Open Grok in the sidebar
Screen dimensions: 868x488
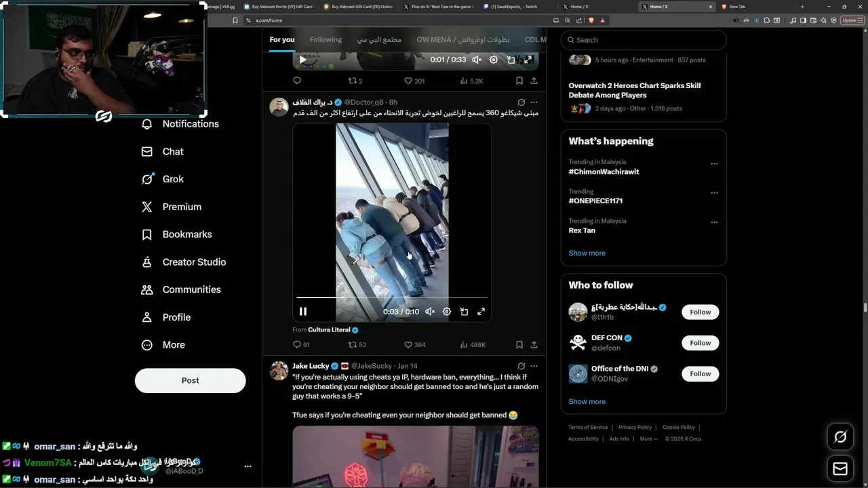click(x=163, y=179)
